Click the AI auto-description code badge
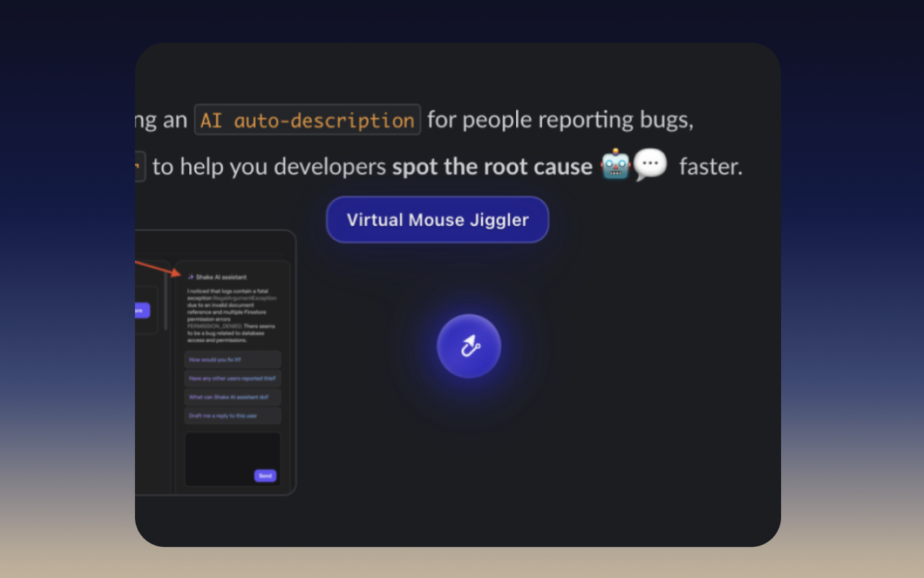Screen dimensions: 924x578 pos(307,119)
